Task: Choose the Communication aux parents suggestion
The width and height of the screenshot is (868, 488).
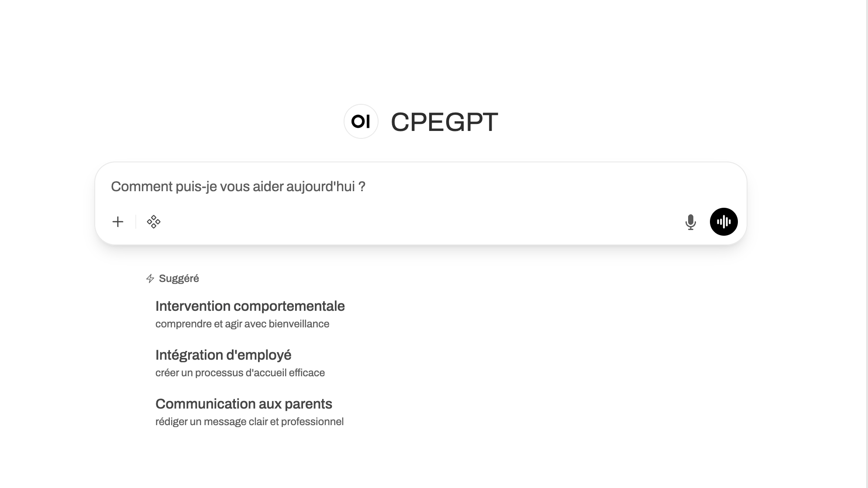Action: coord(244,404)
